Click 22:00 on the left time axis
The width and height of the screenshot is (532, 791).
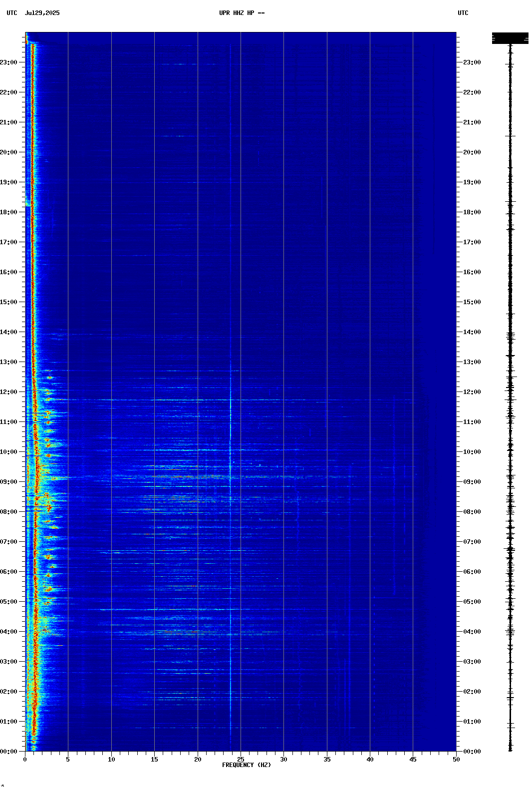point(9,92)
